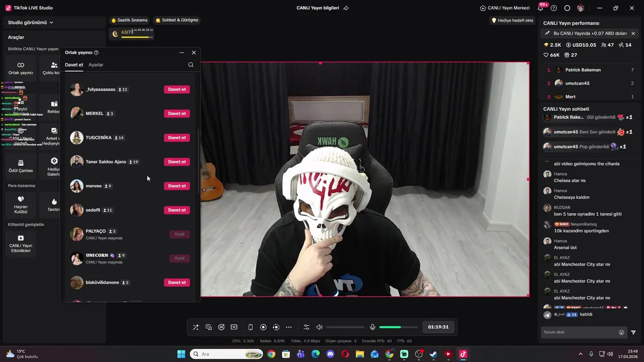Invite sedefli with Davet et
The height and width of the screenshot is (362, 644).
coord(177,210)
